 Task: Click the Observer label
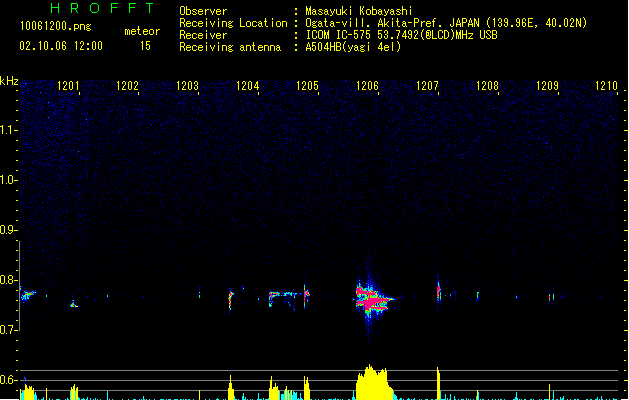tap(203, 11)
